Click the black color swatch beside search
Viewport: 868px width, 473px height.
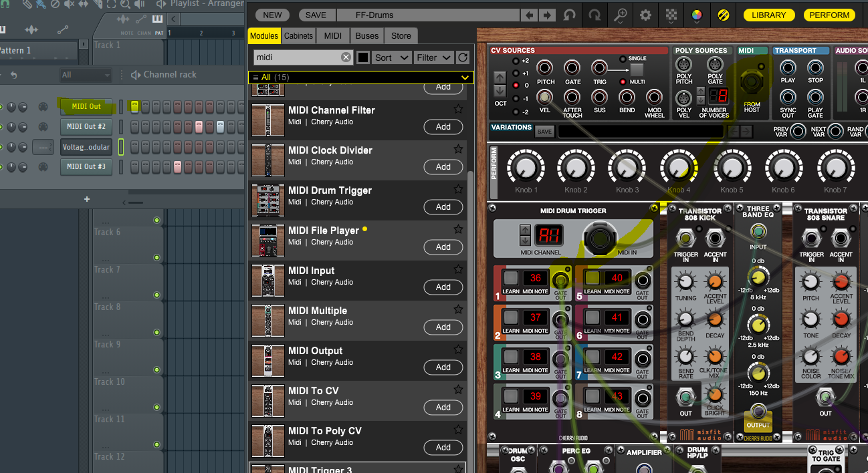pos(362,57)
